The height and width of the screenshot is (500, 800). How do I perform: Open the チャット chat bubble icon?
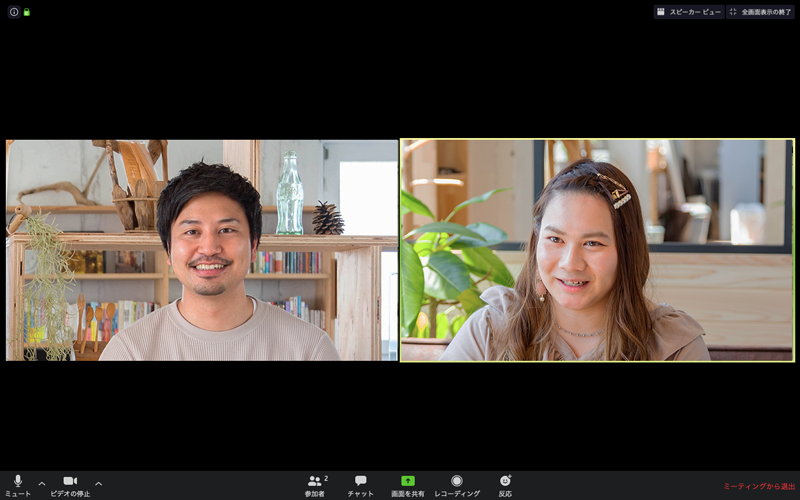[360, 481]
